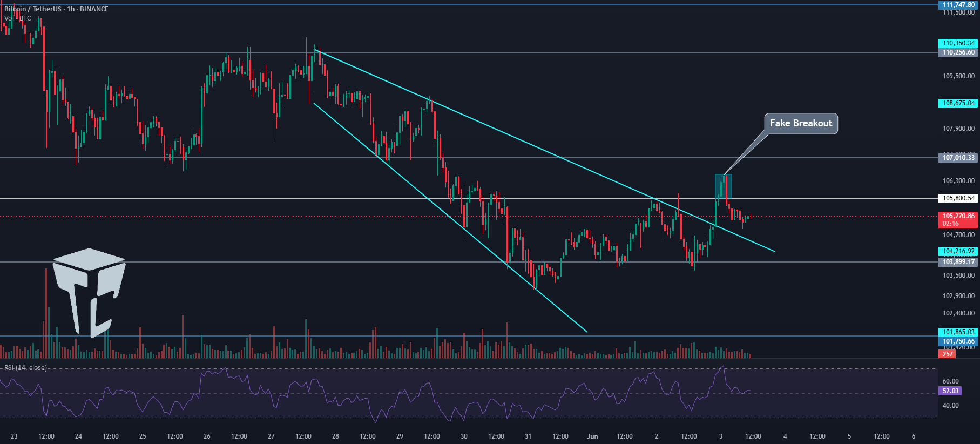This screenshot has width=980, height=444.
Task: Click the 107,010.33 horizontal line label
Action: point(958,157)
